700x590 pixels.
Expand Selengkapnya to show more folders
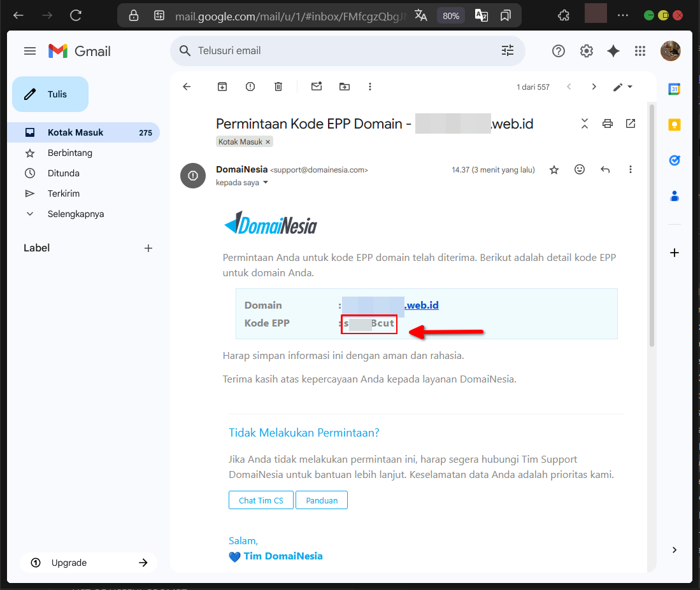point(75,214)
